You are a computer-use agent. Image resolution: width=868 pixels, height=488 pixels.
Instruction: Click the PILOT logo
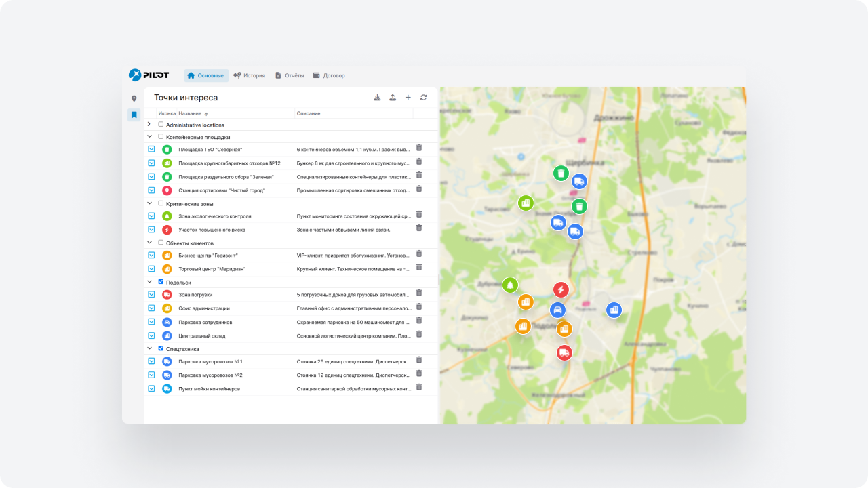tap(149, 75)
